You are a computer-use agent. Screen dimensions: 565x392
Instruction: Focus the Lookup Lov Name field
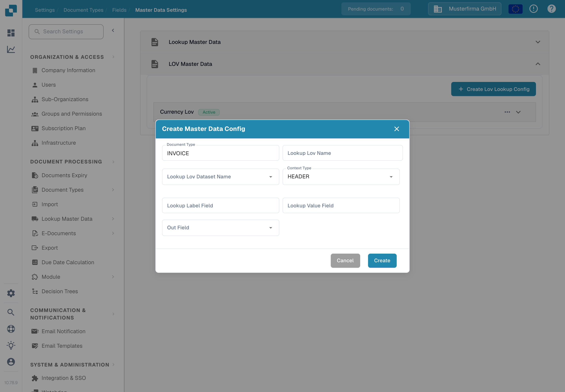(343, 153)
